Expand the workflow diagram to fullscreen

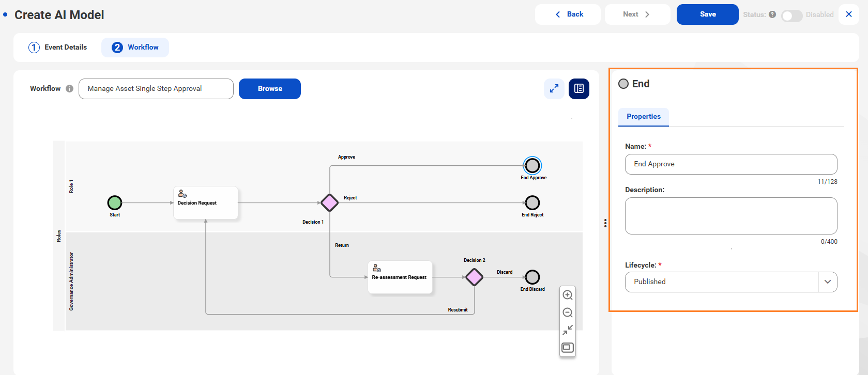pos(554,89)
